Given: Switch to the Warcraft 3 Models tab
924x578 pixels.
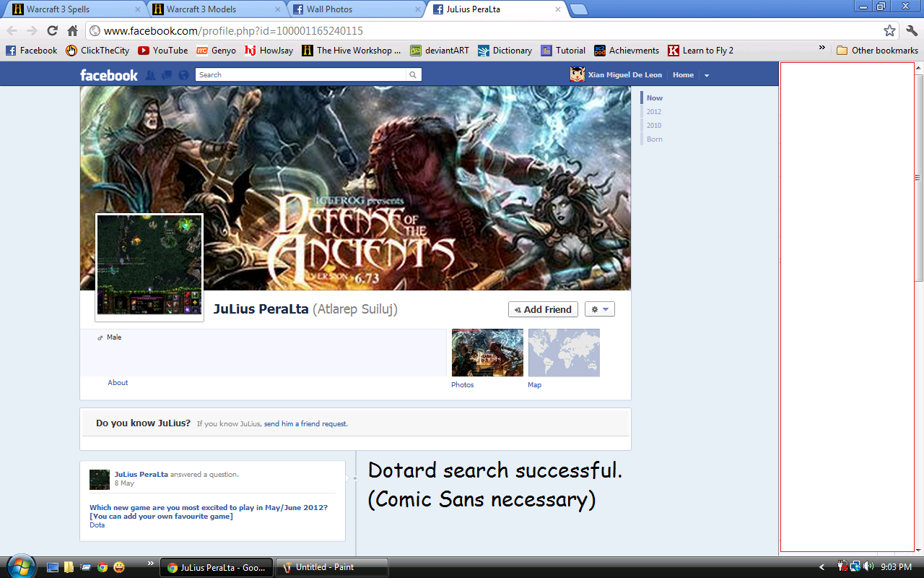Looking at the screenshot, I should (x=217, y=9).
